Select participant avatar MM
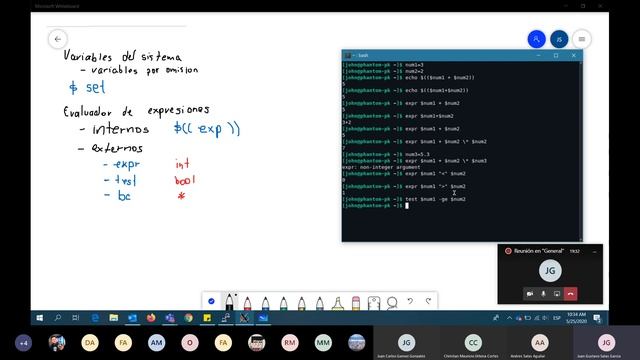 323,343
